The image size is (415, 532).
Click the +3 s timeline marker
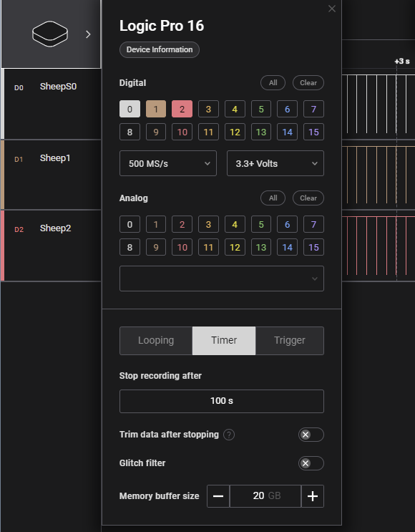(x=402, y=62)
